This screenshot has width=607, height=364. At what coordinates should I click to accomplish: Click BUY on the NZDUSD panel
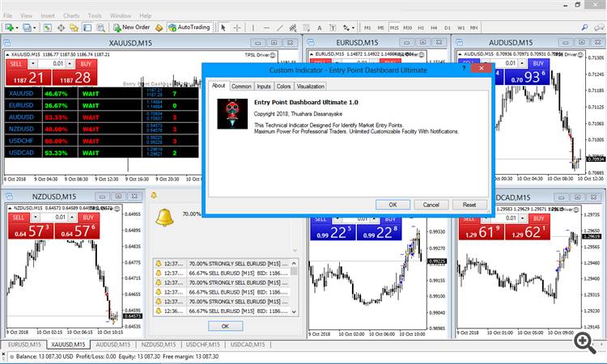coord(88,218)
